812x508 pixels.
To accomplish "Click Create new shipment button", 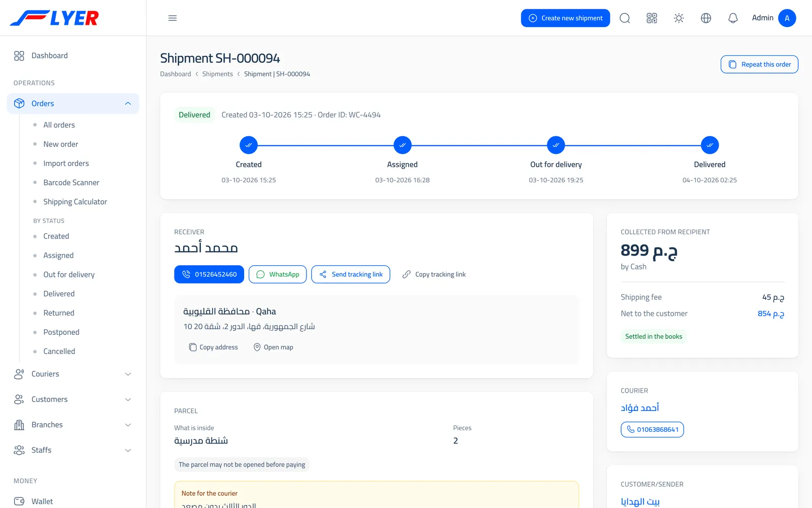I will click(565, 18).
